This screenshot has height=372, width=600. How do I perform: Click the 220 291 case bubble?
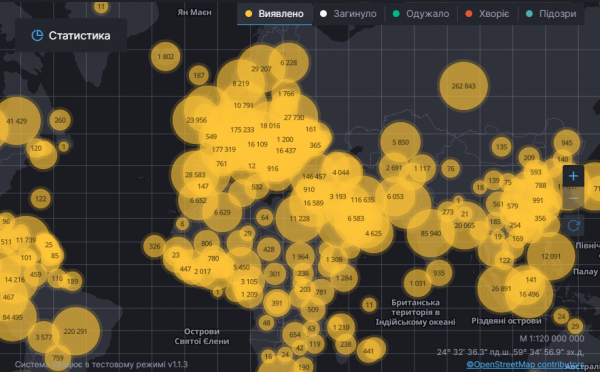click(75, 331)
